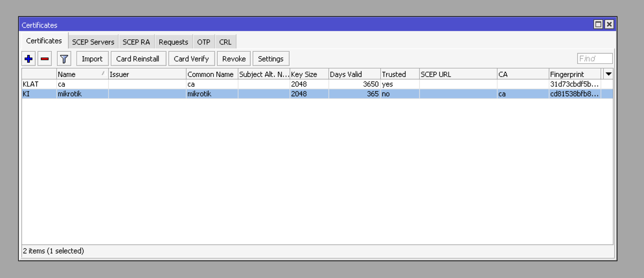
Task: Click the Import button
Action: click(x=92, y=58)
